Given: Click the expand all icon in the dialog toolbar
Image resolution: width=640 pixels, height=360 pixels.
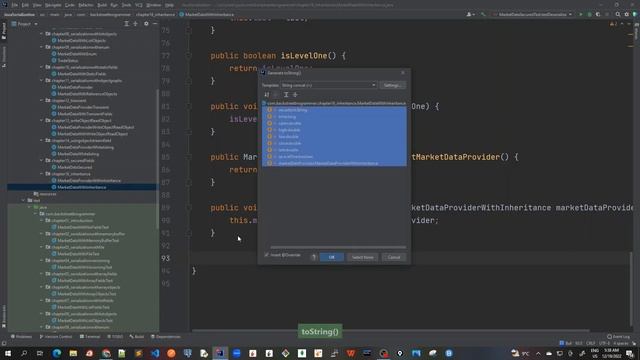Looking at the screenshot, I should point(286,95).
